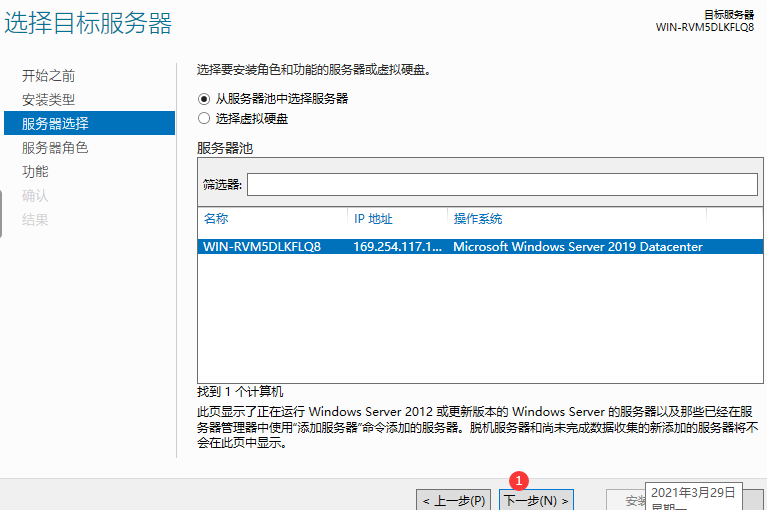Select the highlighted 服务器选择 step
767x510 pixels.
pos(55,124)
